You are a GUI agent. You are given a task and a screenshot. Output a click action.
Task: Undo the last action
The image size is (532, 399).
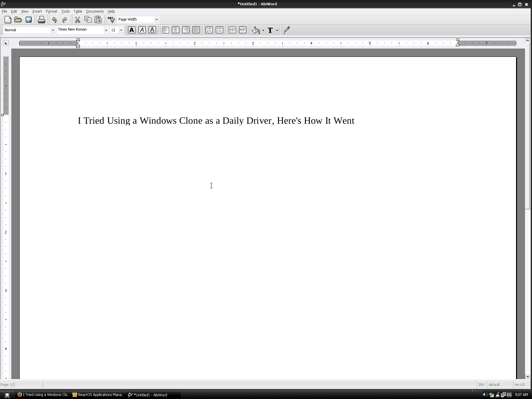pos(54,20)
